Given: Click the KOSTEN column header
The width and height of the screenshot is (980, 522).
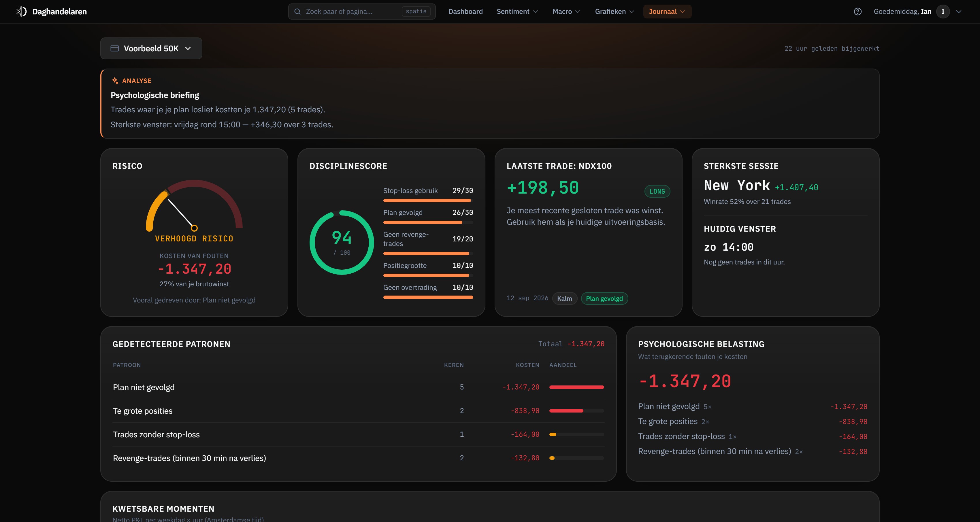Looking at the screenshot, I should click(x=527, y=365).
